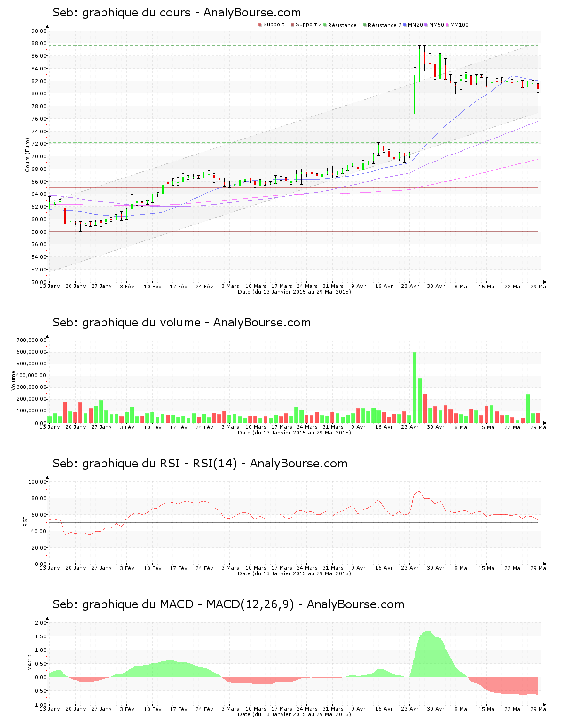This screenshot has height=728, width=564.
Task: Click title 'Seb: graphique du cours - AnalyBourse.com'
Action: tap(177, 13)
